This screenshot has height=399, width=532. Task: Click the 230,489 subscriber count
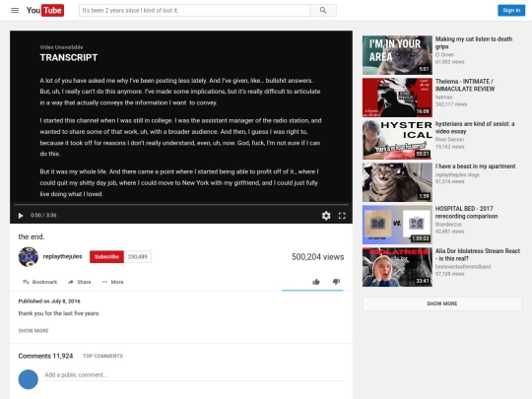137,257
